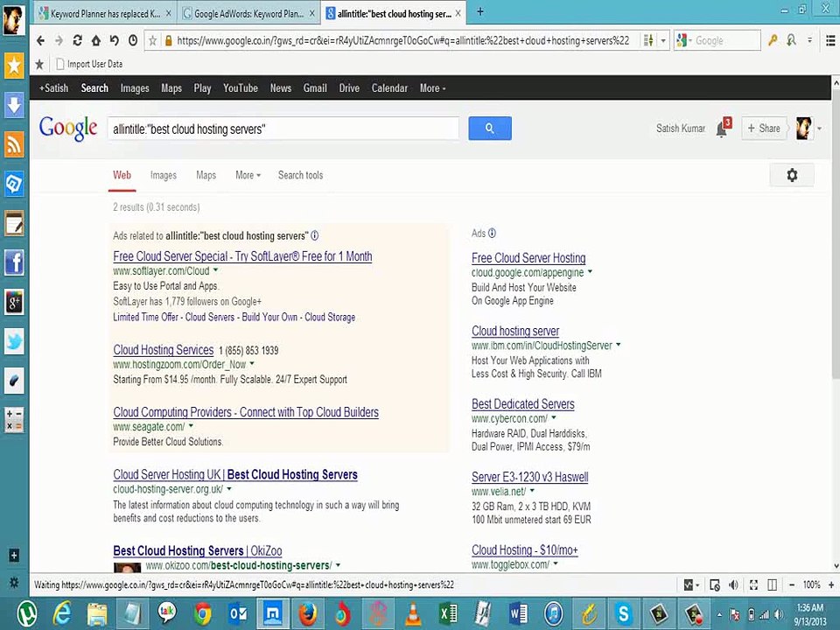The height and width of the screenshot is (630, 840).
Task: Open a new tab with plus
Action: point(480,11)
